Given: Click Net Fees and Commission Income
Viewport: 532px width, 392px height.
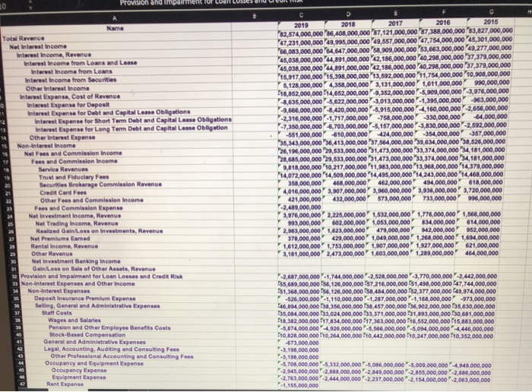Looking at the screenshot, I should 73,153.
